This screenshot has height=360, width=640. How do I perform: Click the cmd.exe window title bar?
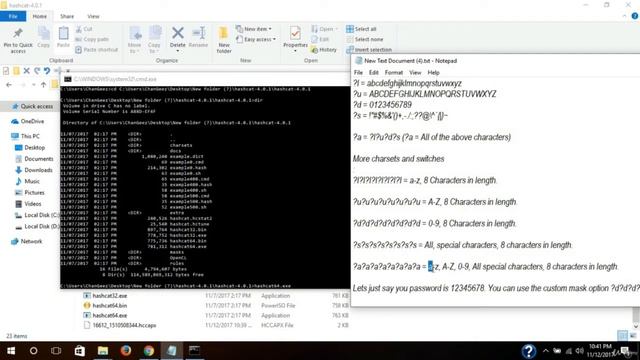[x=205, y=79]
